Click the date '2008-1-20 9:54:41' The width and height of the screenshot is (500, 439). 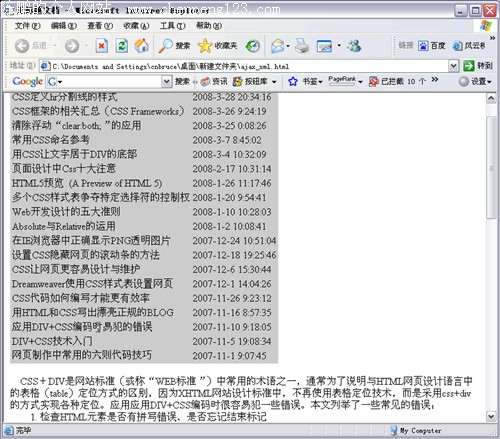coord(229,198)
